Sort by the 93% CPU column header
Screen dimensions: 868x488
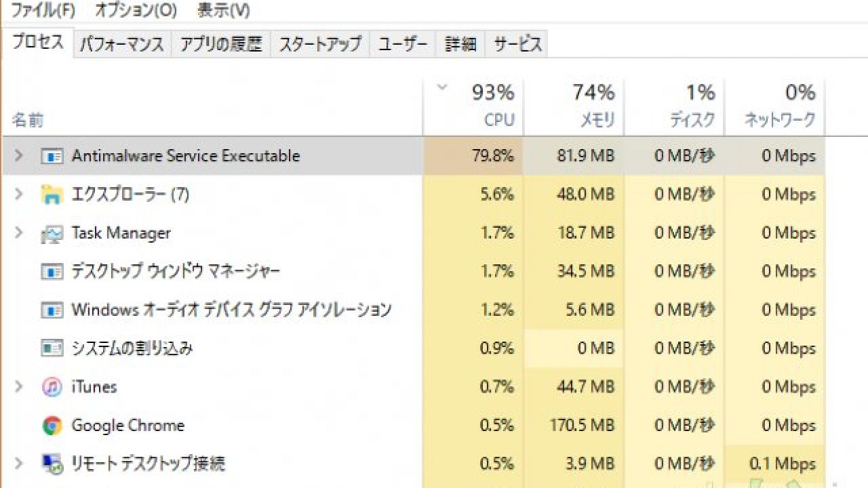pos(473,106)
